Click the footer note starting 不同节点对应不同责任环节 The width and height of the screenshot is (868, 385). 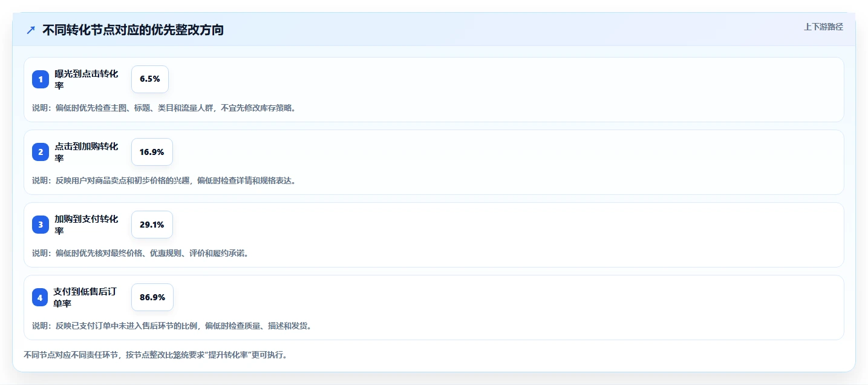click(x=155, y=355)
